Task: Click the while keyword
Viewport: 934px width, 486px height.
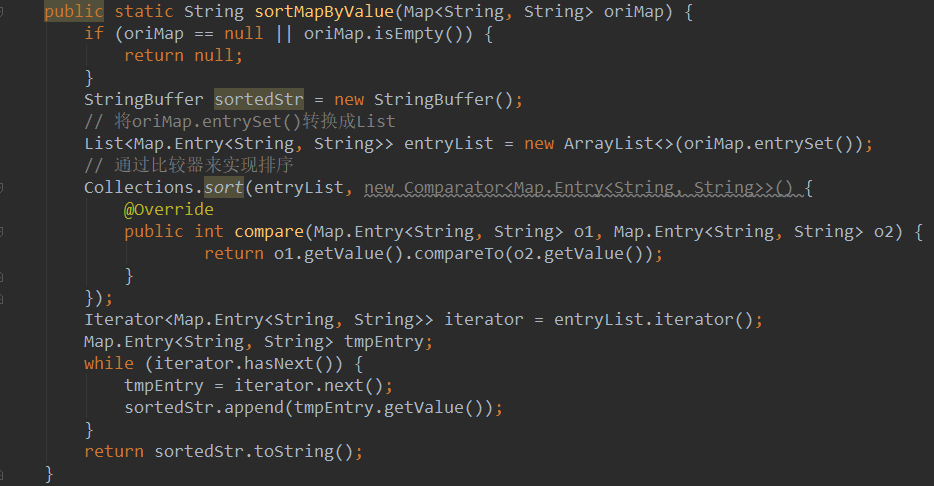Action: (109, 363)
